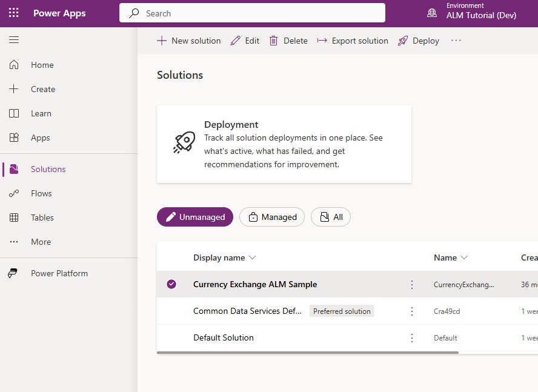Click the Environment globe icon
The height and width of the screenshot is (392, 538).
pyautogui.click(x=431, y=13)
